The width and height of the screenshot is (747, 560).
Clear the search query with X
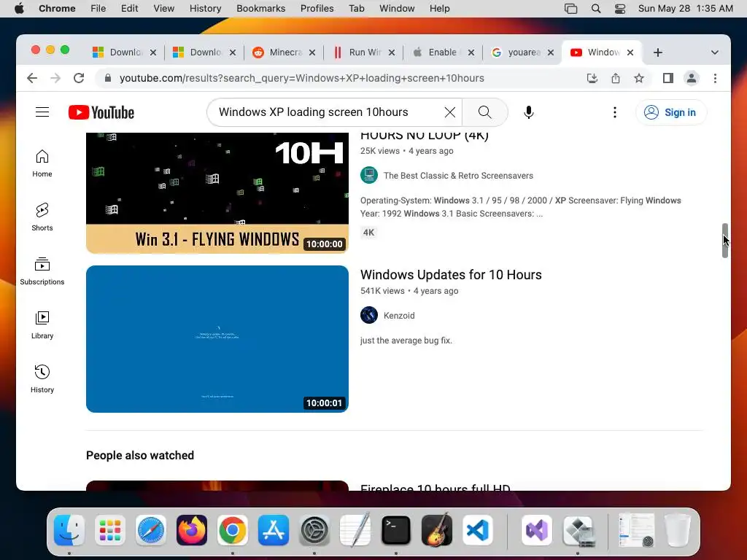pyautogui.click(x=449, y=112)
